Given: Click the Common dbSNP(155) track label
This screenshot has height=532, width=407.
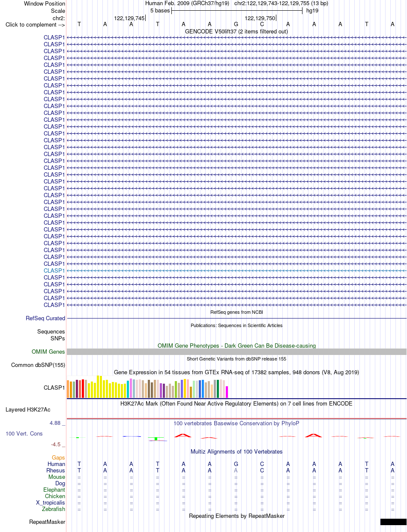Looking at the screenshot, I should coord(38,365).
